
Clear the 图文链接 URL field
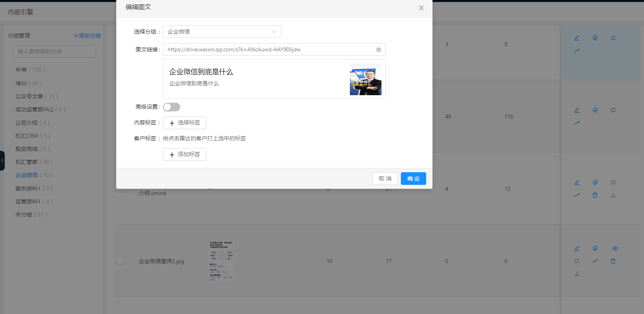(x=379, y=50)
